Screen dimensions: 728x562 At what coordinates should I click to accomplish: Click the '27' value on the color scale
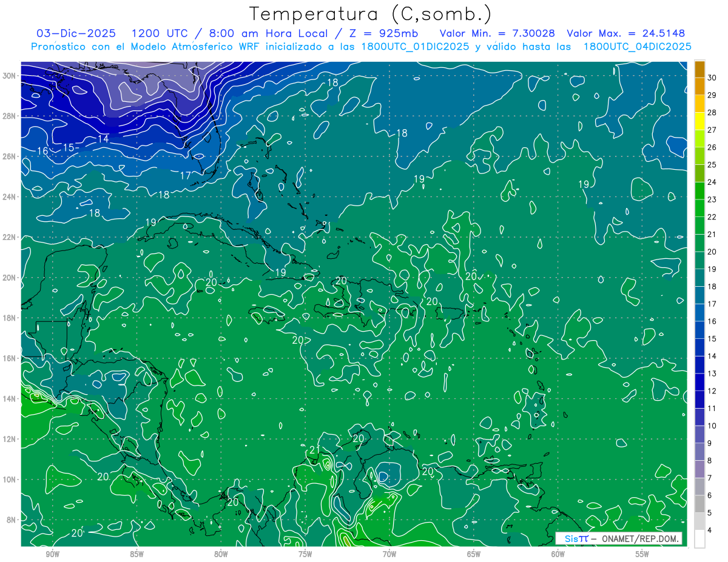[712, 130]
